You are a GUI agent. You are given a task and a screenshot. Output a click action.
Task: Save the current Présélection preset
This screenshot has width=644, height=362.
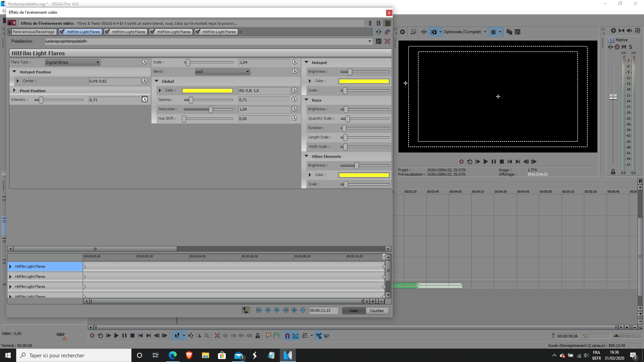pyautogui.click(x=379, y=41)
